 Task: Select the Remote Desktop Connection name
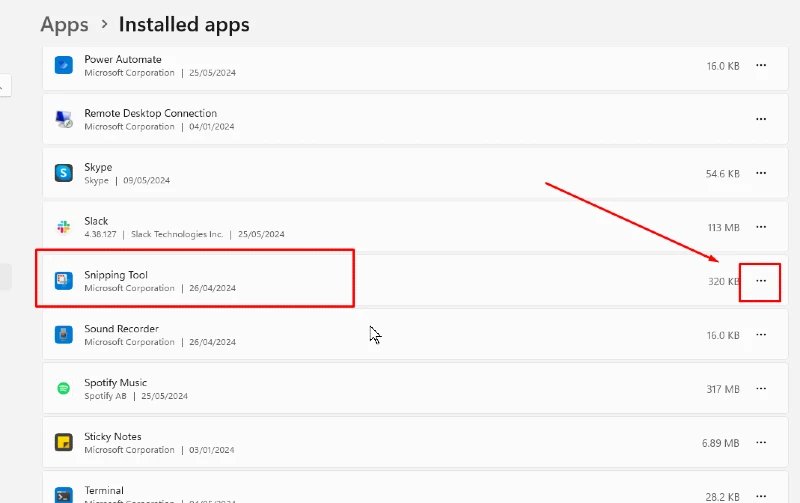coord(151,113)
